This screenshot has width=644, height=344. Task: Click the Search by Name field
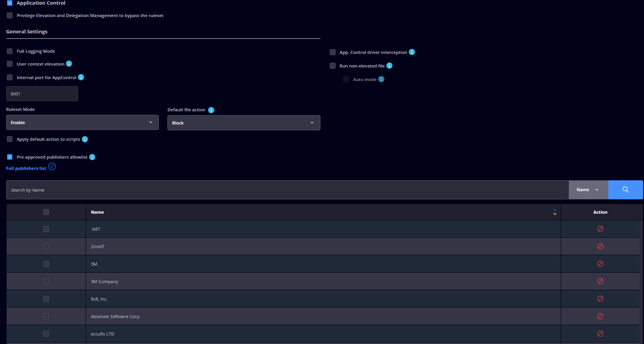pyautogui.click(x=288, y=190)
